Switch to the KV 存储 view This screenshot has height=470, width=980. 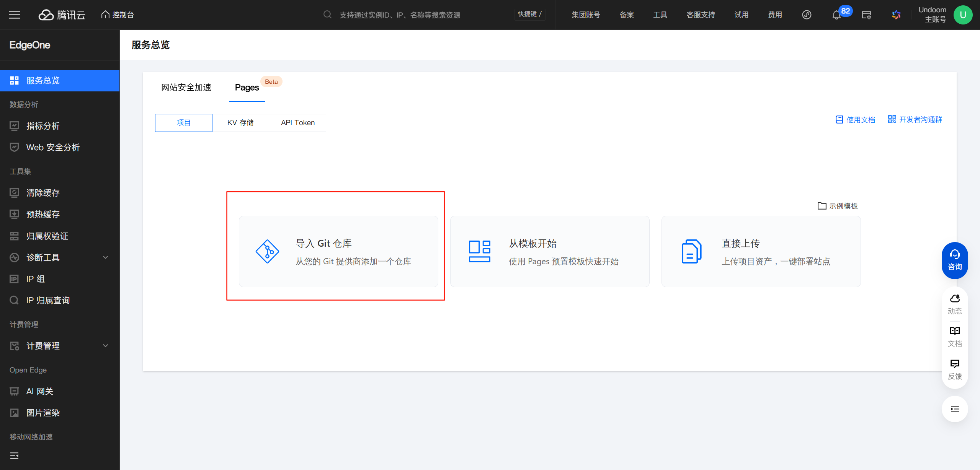240,122
